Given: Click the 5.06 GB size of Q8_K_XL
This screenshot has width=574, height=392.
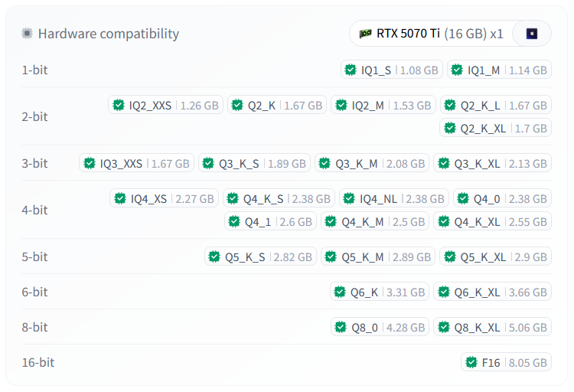Looking at the screenshot, I should point(528,328).
